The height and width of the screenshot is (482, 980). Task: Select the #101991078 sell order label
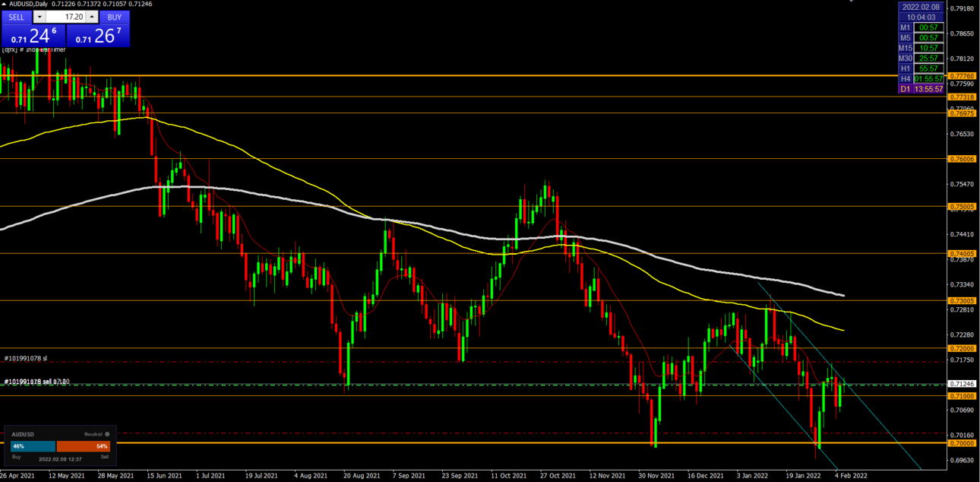[37, 381]
